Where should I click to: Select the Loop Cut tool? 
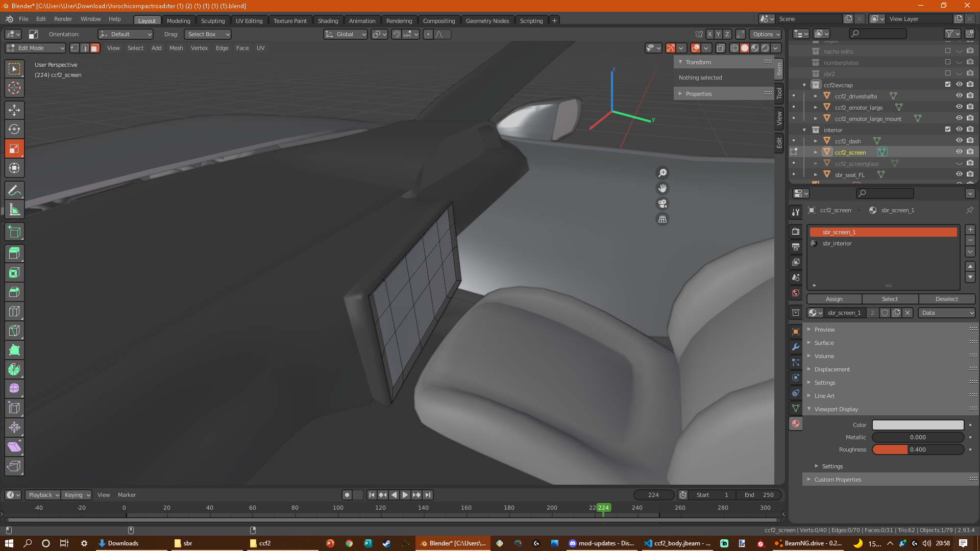click(x=14, y=311)
